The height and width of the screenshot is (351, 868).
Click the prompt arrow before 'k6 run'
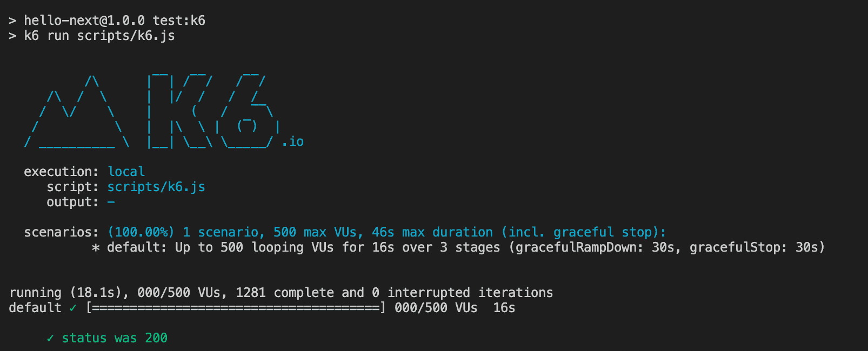12,36
